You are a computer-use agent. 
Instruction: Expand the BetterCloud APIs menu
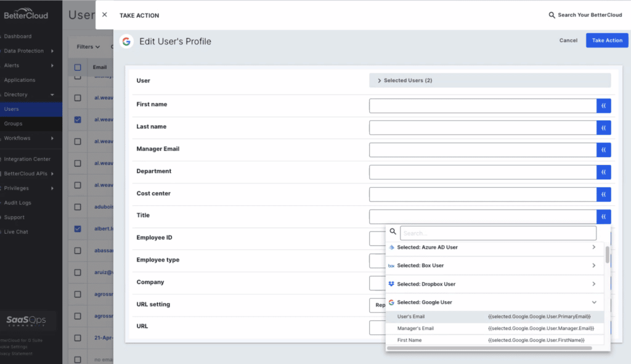pyautogui.click(x=52, y=174)
